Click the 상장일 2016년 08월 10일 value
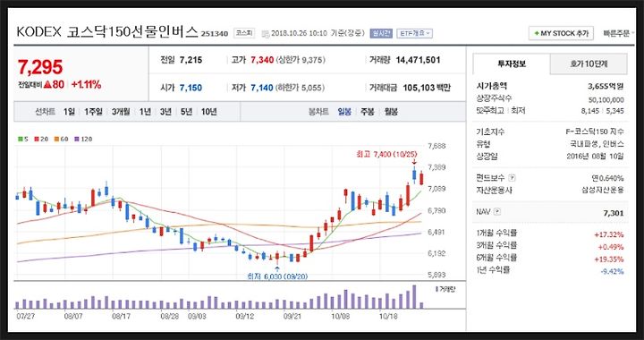This screenshot has height=340, width=644. pos(595,157)
